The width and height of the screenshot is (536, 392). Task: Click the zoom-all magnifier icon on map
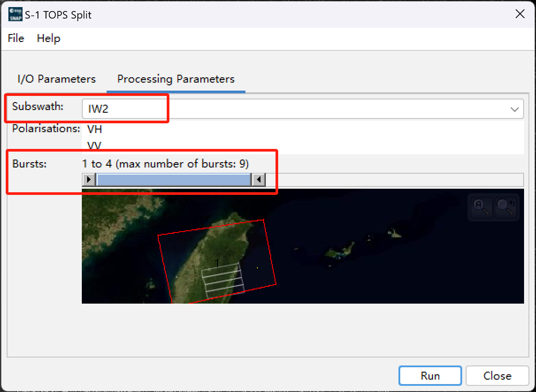pyautogui.click(x=481, y=207)
